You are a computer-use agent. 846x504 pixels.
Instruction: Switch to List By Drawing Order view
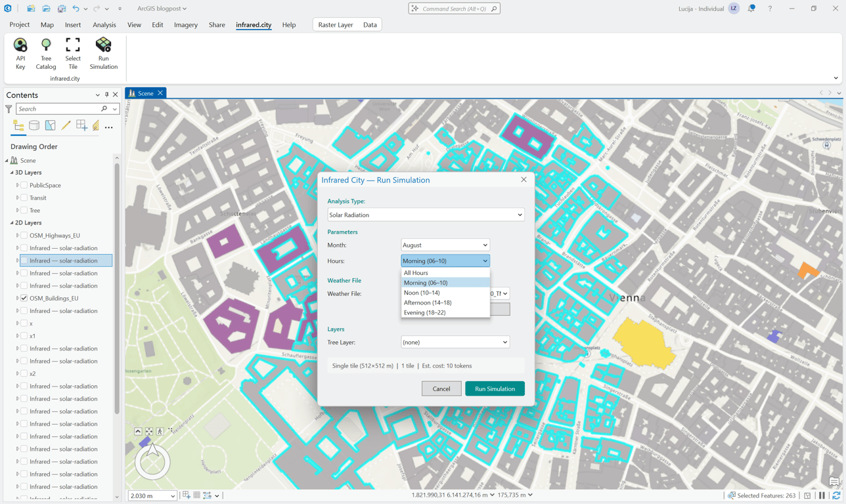[18, 126]
